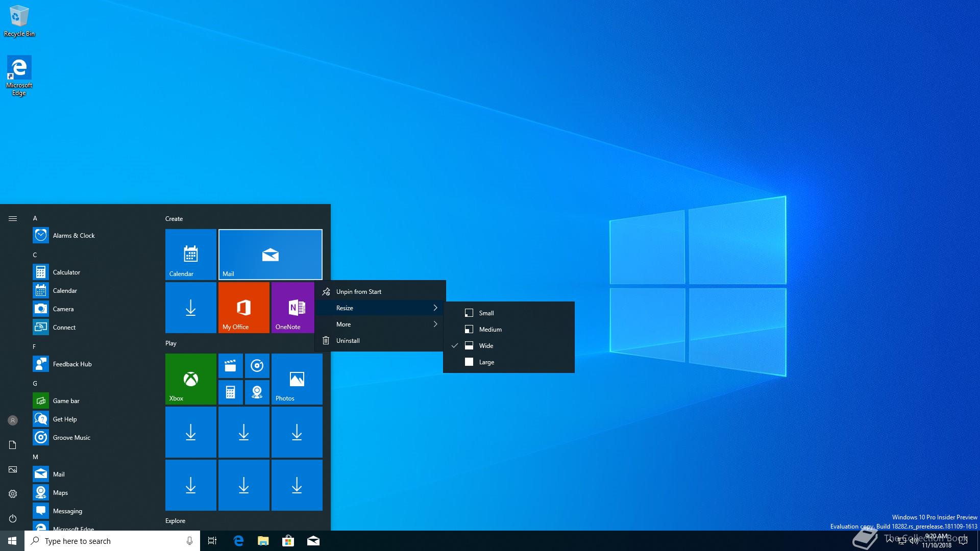Viewport: 980px width, 551px height.
Task: Click the Create group title
Action: 174,218
